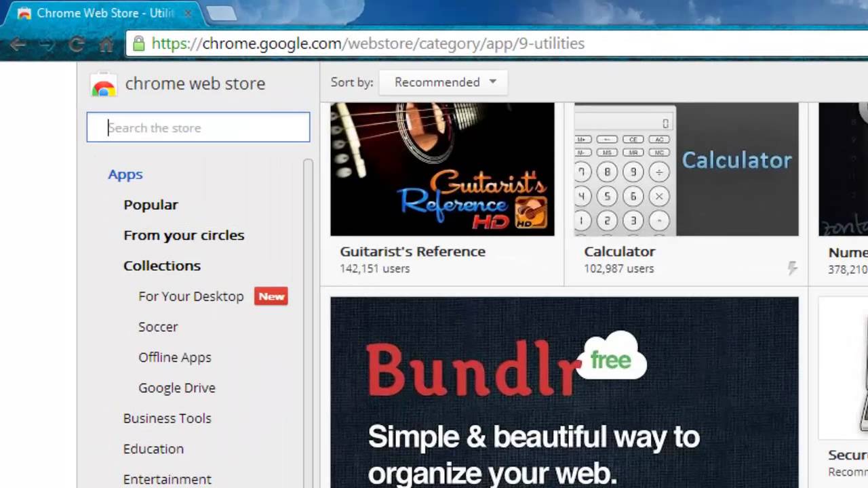Click the address bar URL
The width and height of the screenshot is (868, 488).
click(x=368, y=43)
